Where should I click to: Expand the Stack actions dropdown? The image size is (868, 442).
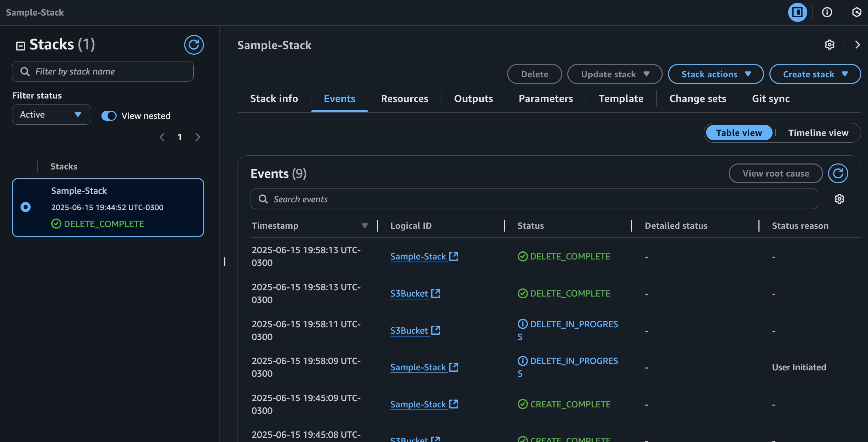[x=716, y=74]
